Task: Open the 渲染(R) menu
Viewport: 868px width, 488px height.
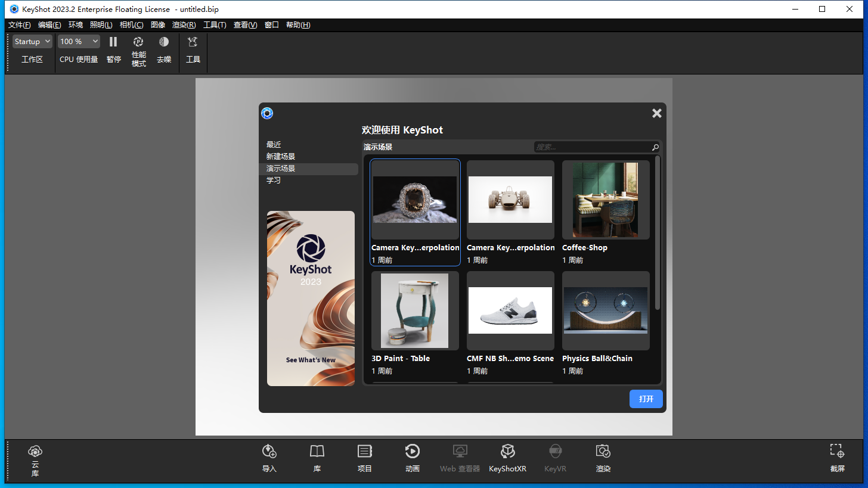Action: [184, 25]
